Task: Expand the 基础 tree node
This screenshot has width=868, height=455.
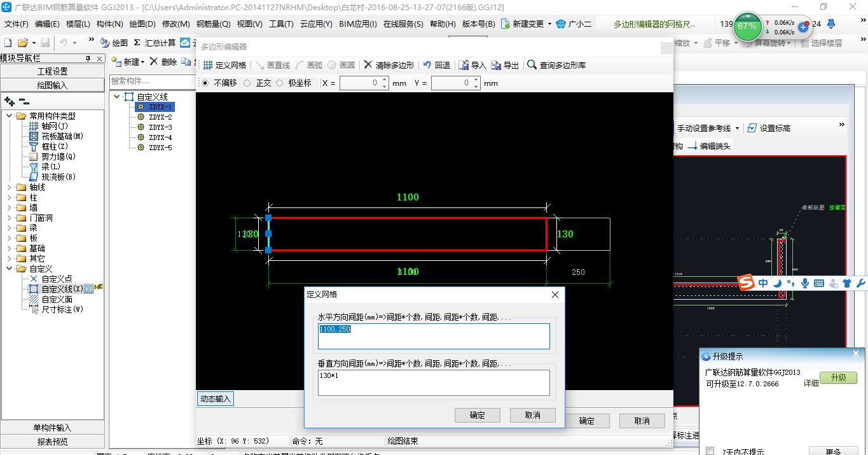Action: click(x=10, y=248)
